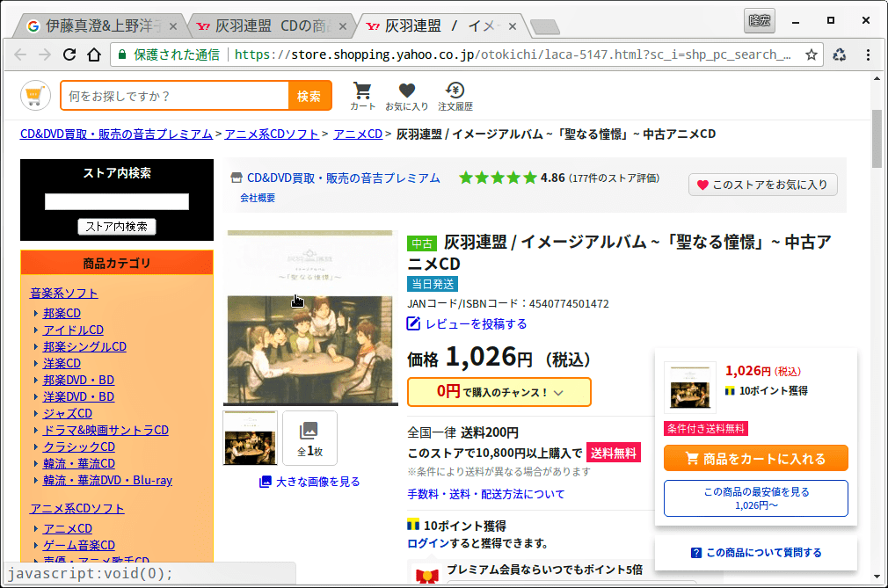Screen dimensions: 888x588
Task: Open the 韓流・華流DVD・Blu-ray link
Action: point(107,481)
